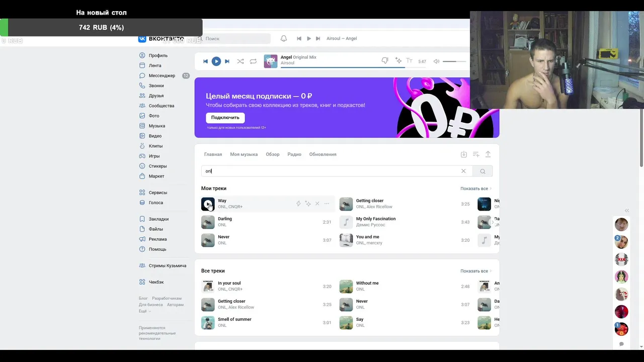Toggle repeat mode
This screenshot has width=644, height=362.
[x=253, y=61]
